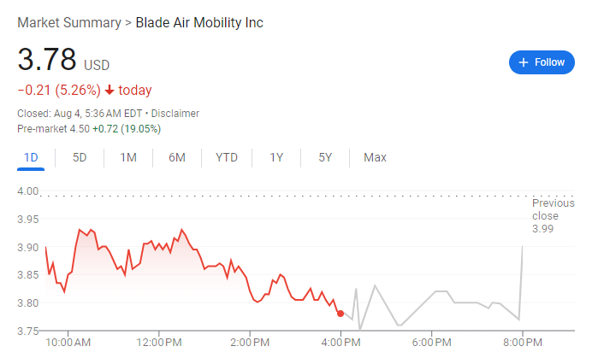The height and width of the screenshot is (364, 598).
Task: Open the Market Summary link
Action: tap(69, 23)
